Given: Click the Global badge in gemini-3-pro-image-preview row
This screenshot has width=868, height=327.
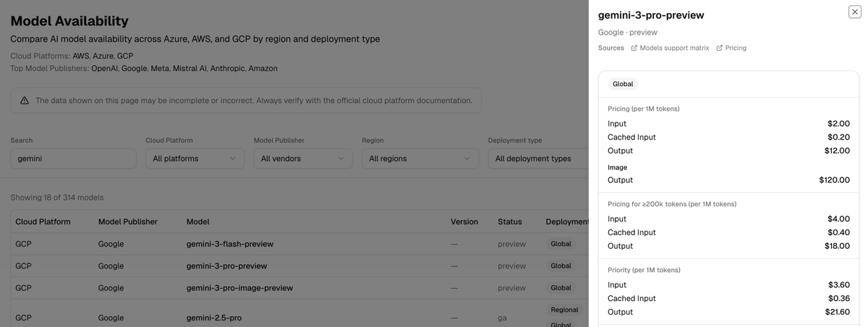Looking at the screenshot, I should 561,288.
